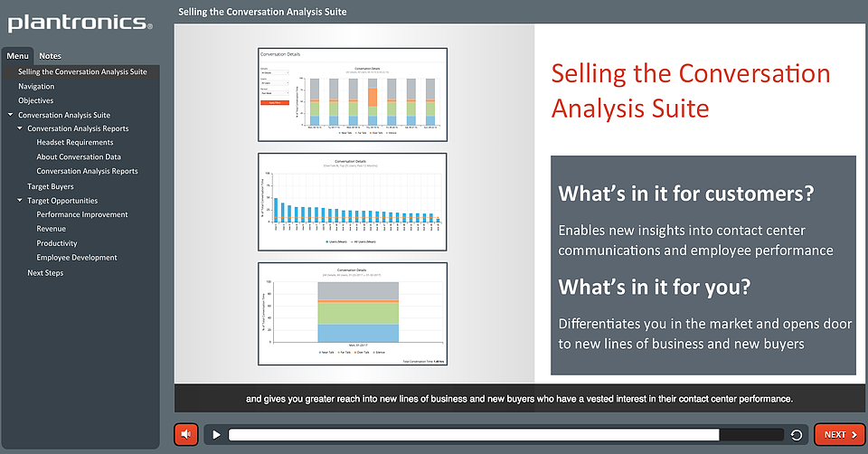
Task: Open Selling the Conversation Analysis Suite menu item
Action: pos(82,72)
